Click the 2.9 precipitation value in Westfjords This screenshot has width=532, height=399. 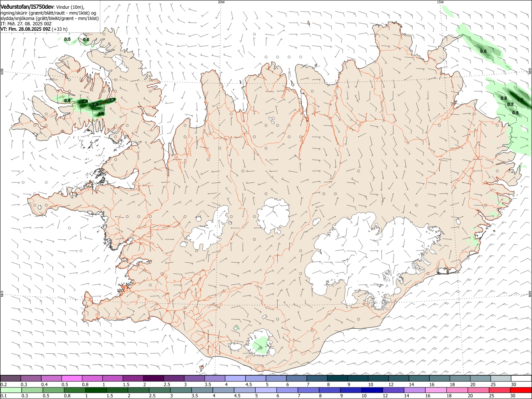coord(96,104)
